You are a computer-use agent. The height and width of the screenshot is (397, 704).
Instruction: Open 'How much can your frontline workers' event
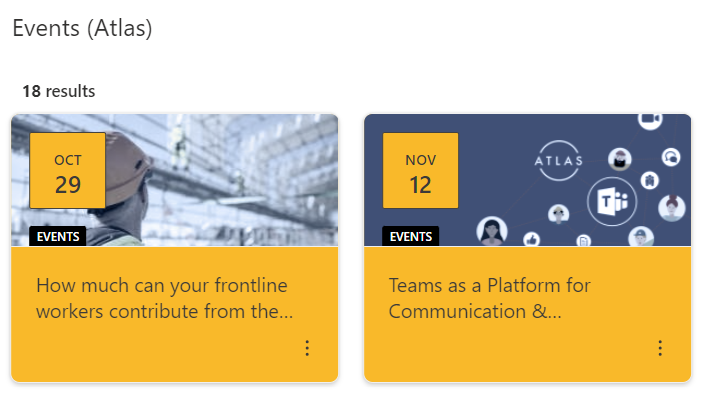[x=164, y=298]
